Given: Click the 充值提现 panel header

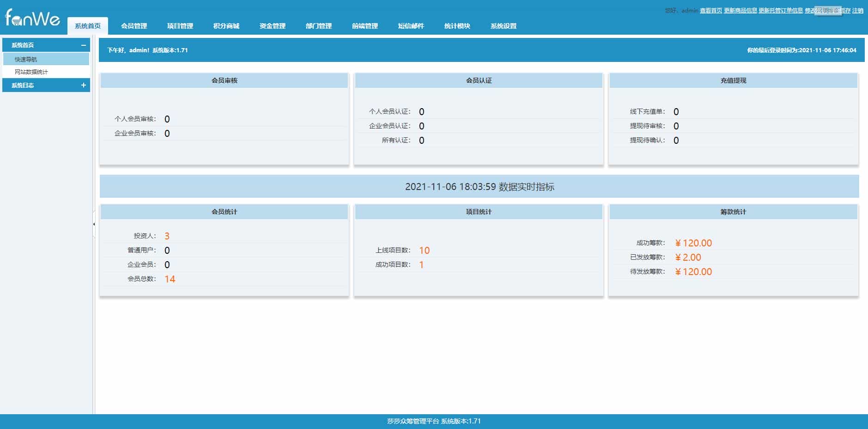Looking at the screenshot, I should (x=734, y=80).
